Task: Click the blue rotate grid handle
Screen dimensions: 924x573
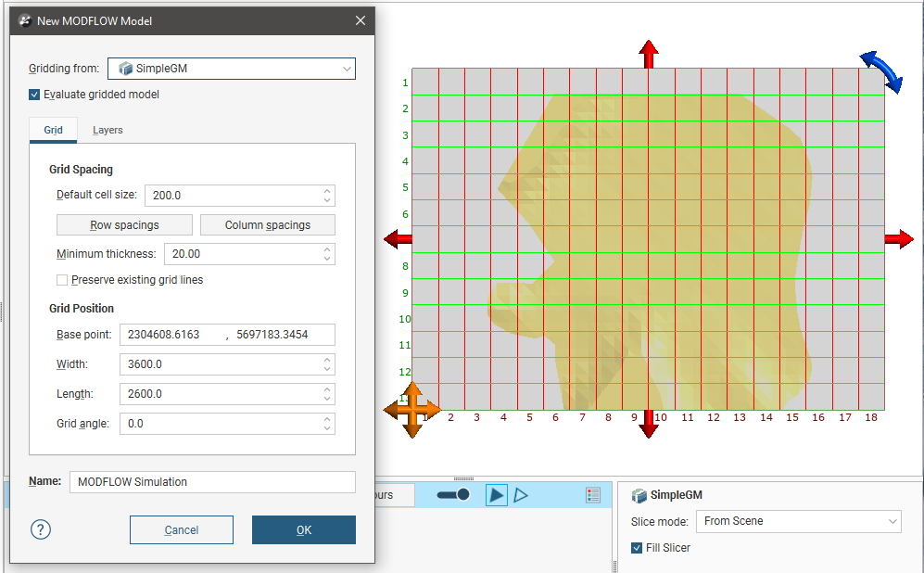Action: [x=881, y=72]
